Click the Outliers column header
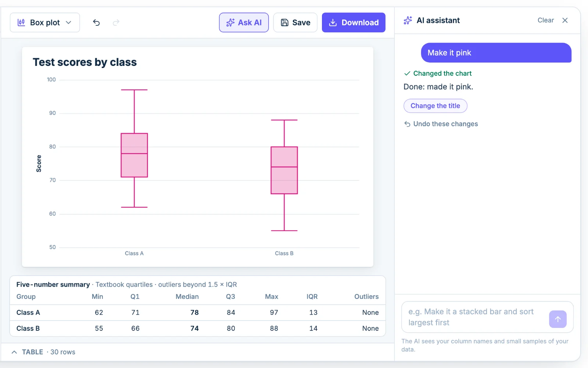 tap(366, 297)
